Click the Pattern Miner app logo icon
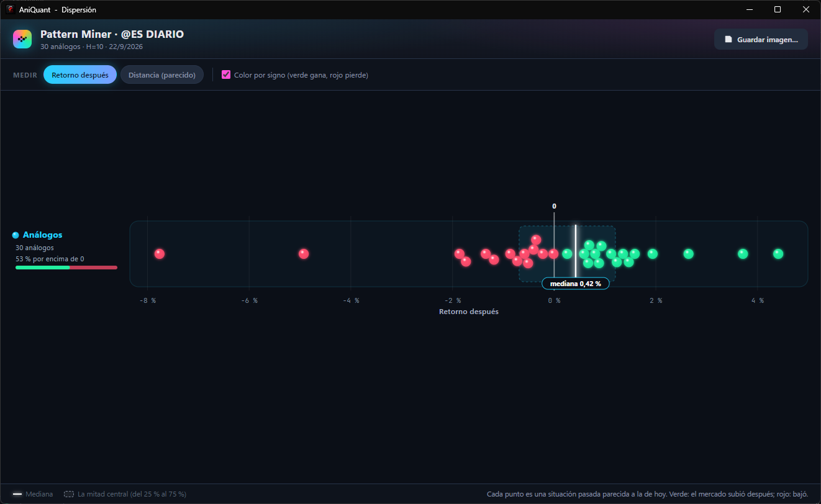This screenshot has height=504, width=821. click(x=22, y=38)
